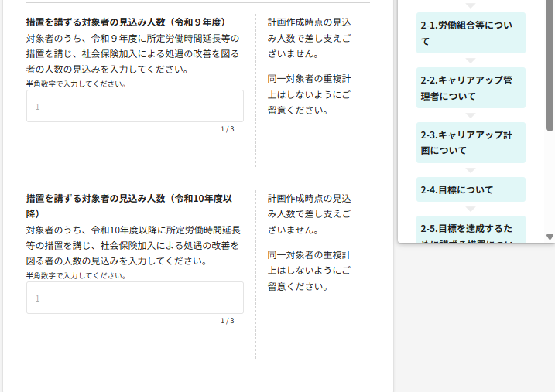555x392 pixels.
Task: Click the 令和９年度 expected headcount input field
Action: click(x=135, y=106)
